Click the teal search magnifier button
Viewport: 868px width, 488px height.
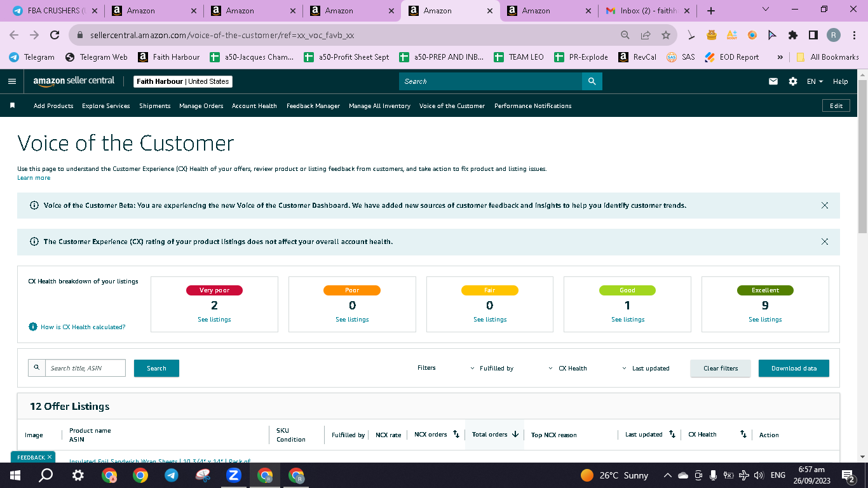click(x=592, y=81)
